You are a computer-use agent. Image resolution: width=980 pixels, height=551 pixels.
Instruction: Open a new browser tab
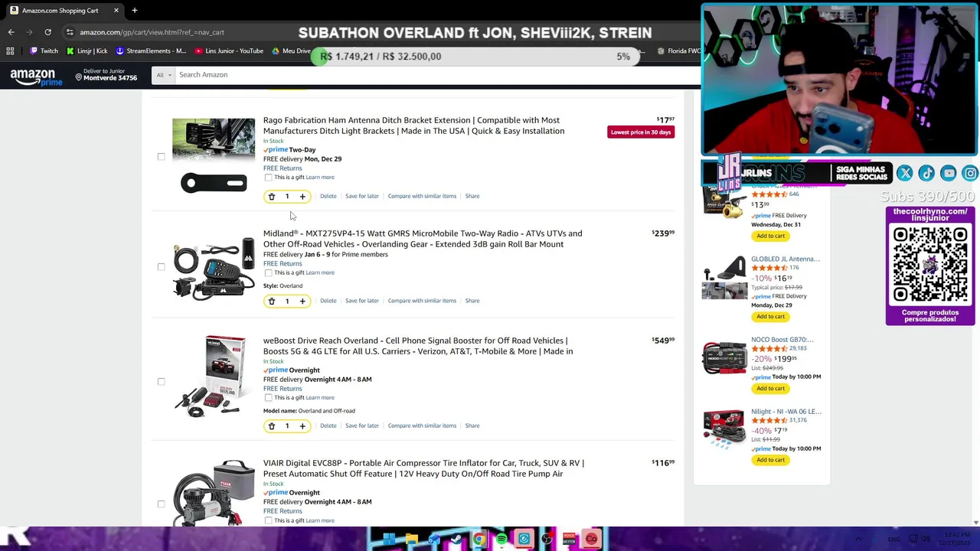pyautogui.click(x=134, y=11)
